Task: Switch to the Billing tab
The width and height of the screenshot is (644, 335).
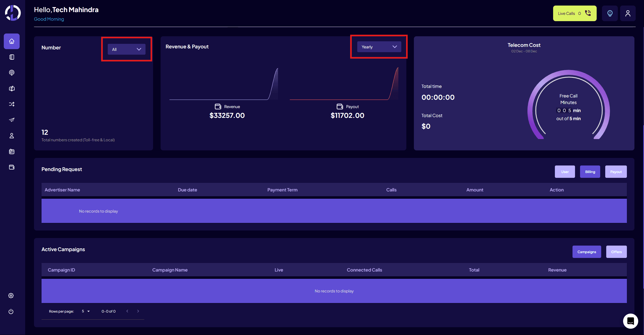Action: 590,172
